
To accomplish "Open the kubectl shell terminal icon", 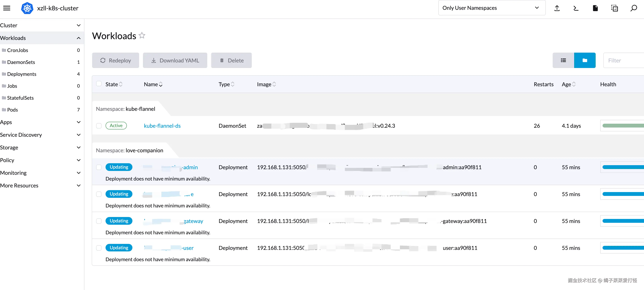I will 576,8.
